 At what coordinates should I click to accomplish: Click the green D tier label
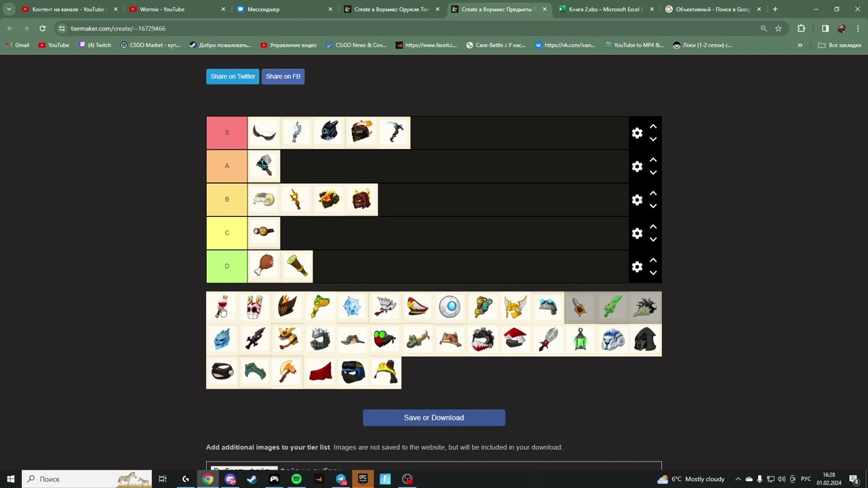(x=226, y=266)
